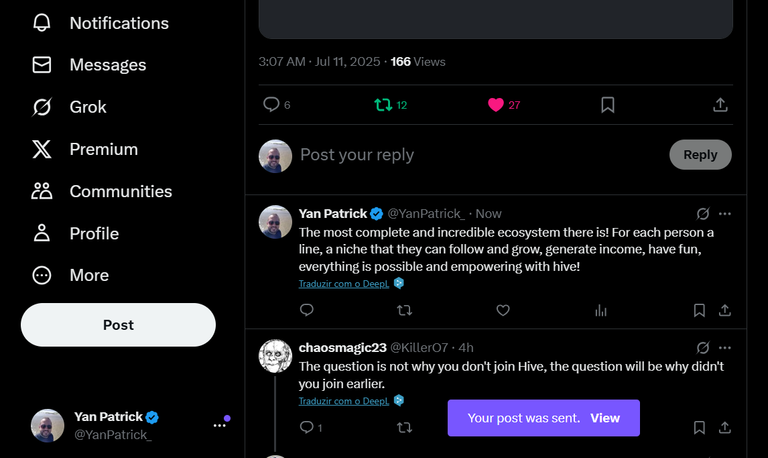
Task: Click the comment icon showing 6 replies
Action: point(271,104)
